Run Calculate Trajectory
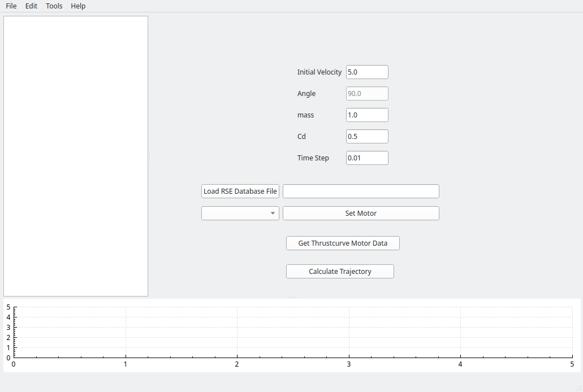The width and height of the screenshot is (583, 392). point(340,272)
